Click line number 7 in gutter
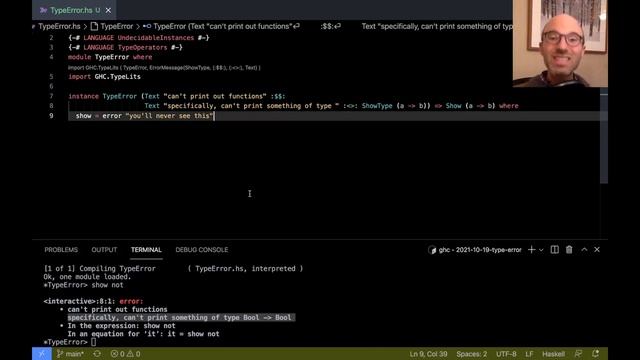Image resolution: width=640 pixels, height=360 pixels. pyautogui.click(x=51, y=96)
